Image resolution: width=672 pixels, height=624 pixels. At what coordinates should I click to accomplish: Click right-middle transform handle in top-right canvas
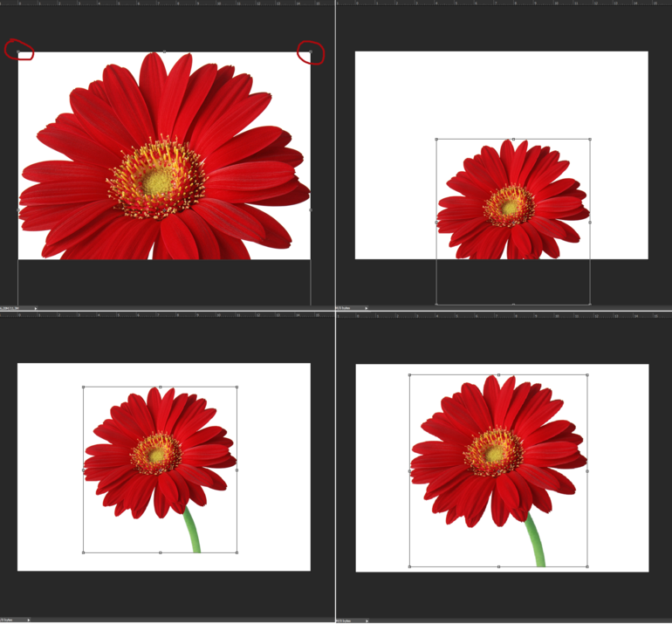tap(590, 222)
